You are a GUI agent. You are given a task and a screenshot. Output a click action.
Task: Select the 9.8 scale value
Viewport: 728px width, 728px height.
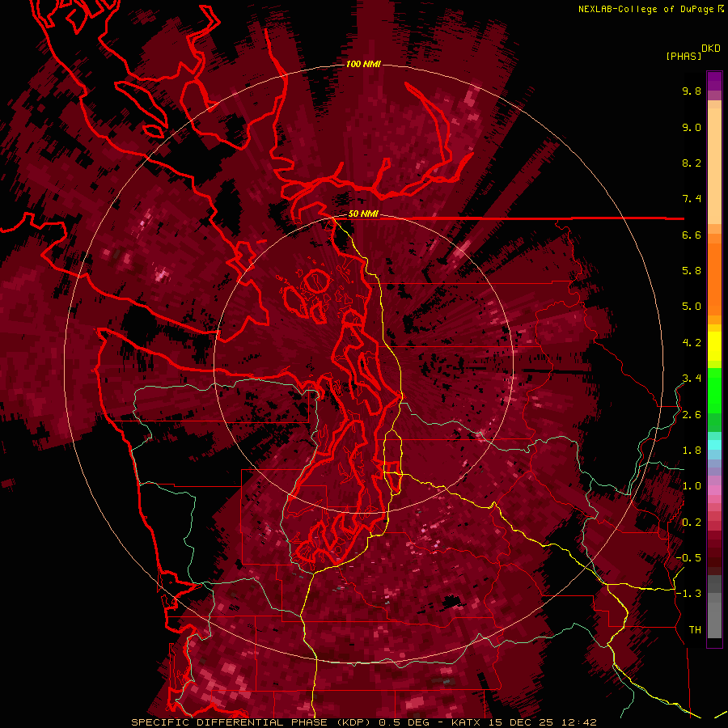[x=692, y=91]
